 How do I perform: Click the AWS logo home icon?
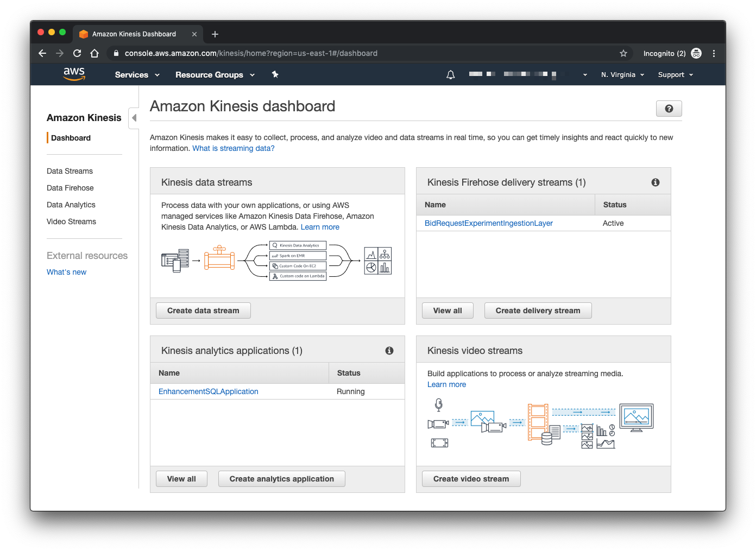click(x=74, y=74)
